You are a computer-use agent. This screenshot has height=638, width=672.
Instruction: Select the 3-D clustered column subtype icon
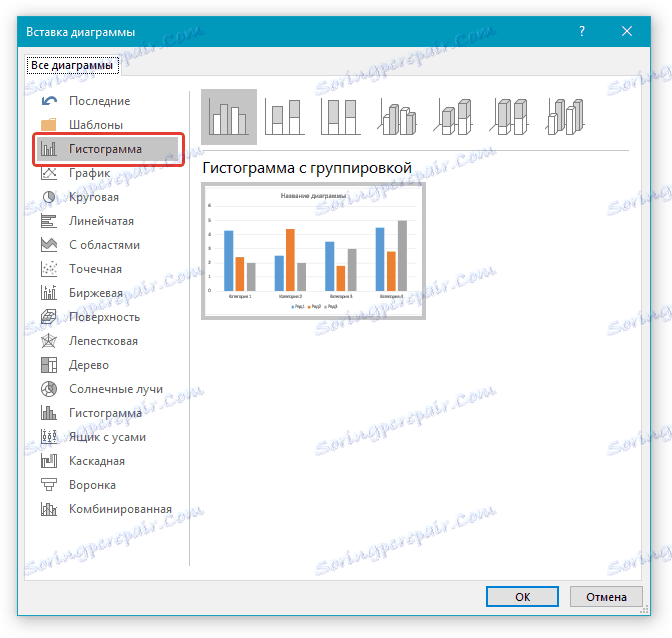(x=397, y=117)
